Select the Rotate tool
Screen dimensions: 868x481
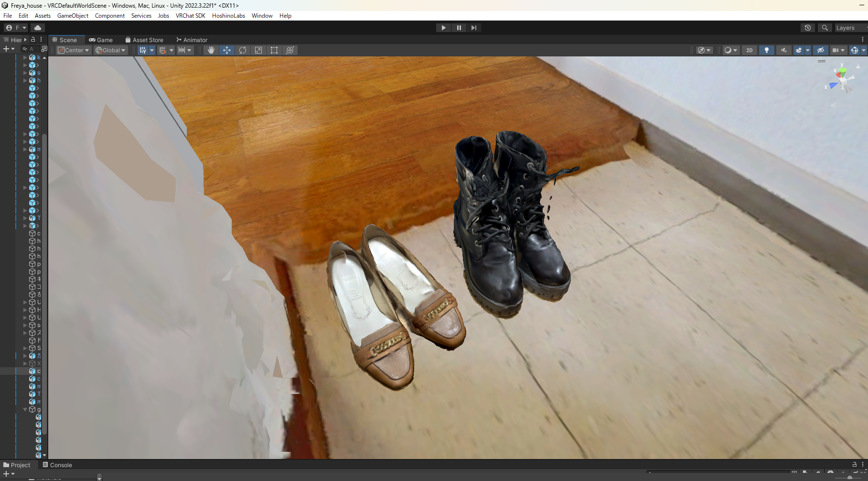(x=243, y=50)
